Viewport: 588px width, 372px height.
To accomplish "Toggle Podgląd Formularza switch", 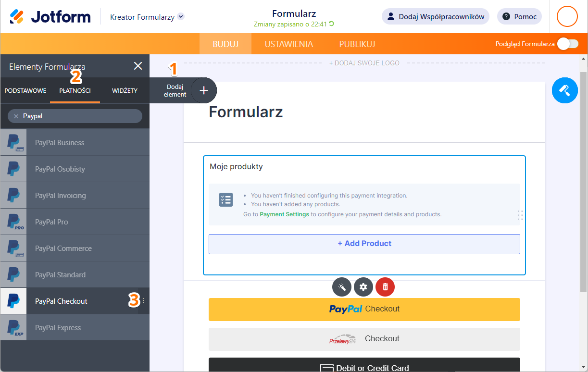I will tap(567, 44).
